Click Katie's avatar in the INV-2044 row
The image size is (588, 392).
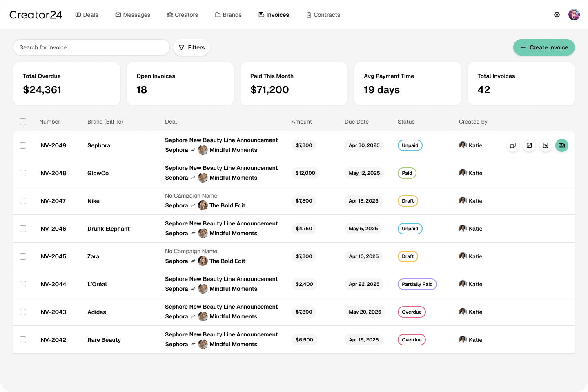[463, 284]
